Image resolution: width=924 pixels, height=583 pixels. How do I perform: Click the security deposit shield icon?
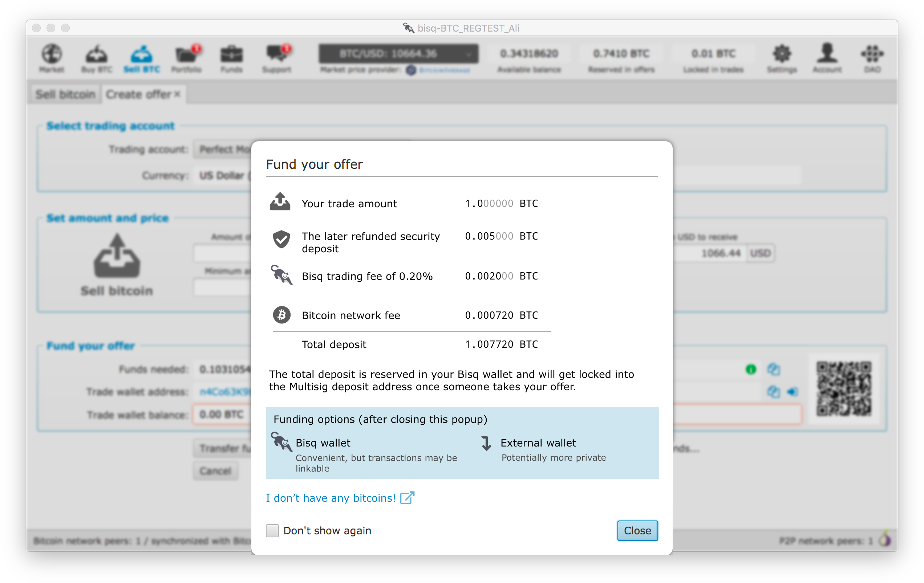click(x=281, y=239)
